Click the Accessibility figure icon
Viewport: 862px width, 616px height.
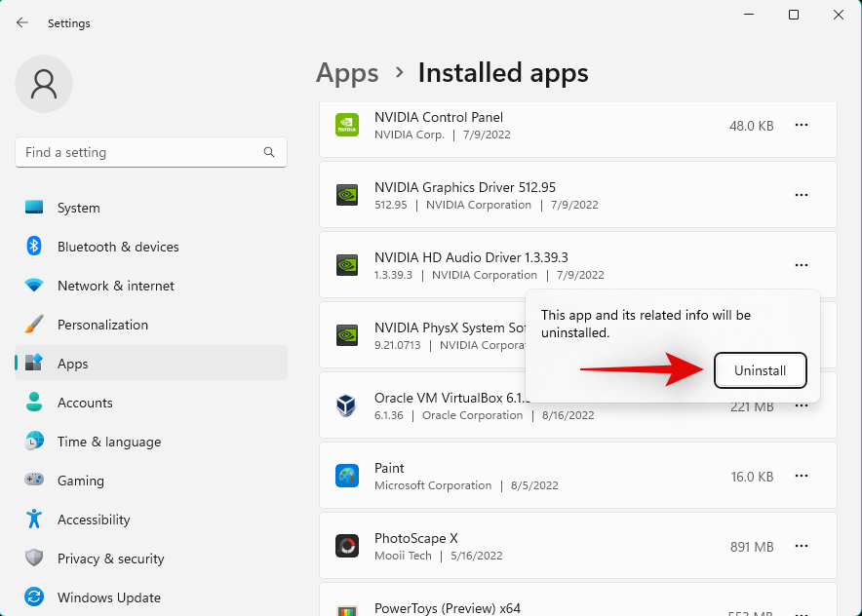coord(34,520)
